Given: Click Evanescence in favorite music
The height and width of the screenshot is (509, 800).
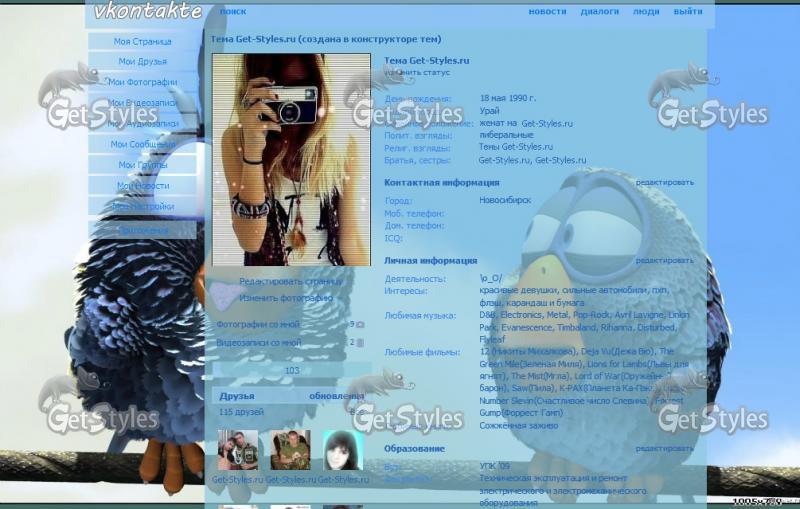Looking at the screenshot, I should 526,327.
